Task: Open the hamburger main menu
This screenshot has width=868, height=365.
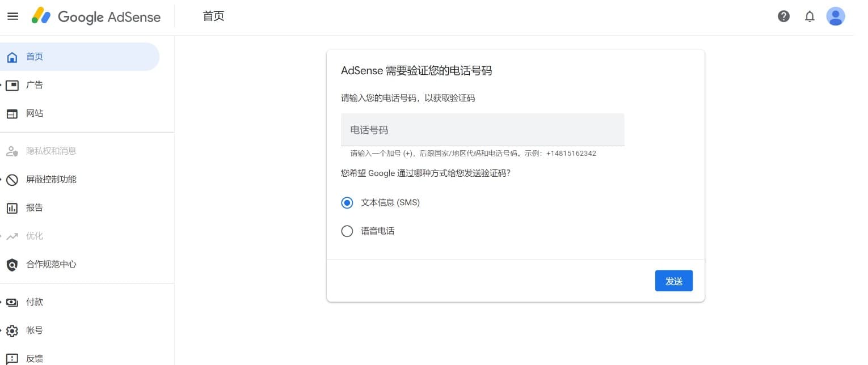Action: (x=12, y=16)
